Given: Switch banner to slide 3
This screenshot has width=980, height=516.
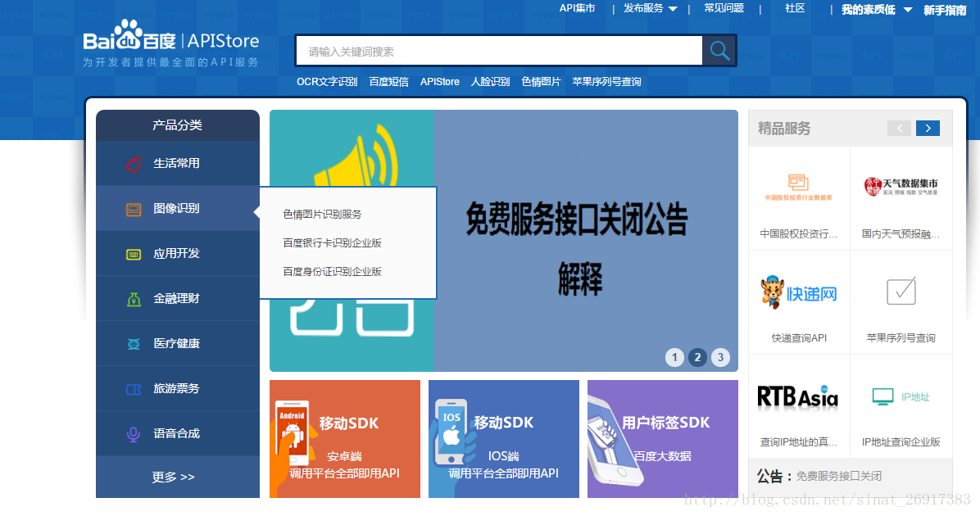Looking at the screenshot, I should coord(720,357).
